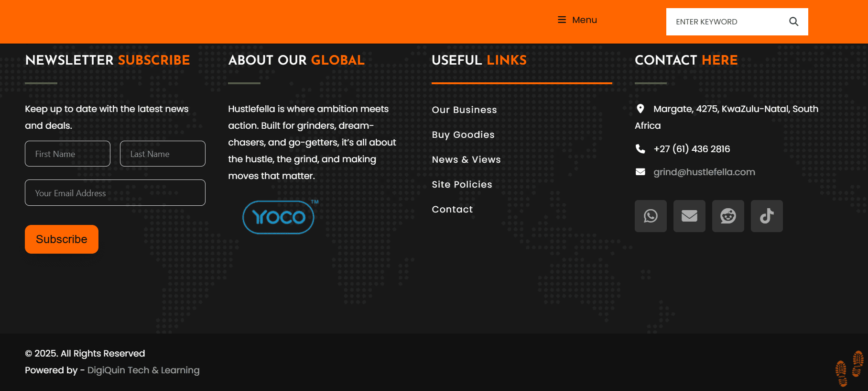Go to Buy Goodies link

tap(463, 134)
